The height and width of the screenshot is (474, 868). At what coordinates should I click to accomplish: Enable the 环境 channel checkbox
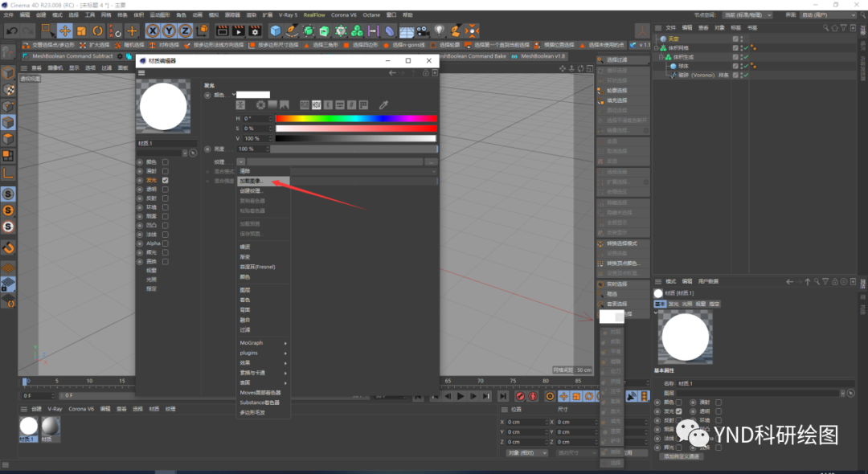(x=165, y=206)
